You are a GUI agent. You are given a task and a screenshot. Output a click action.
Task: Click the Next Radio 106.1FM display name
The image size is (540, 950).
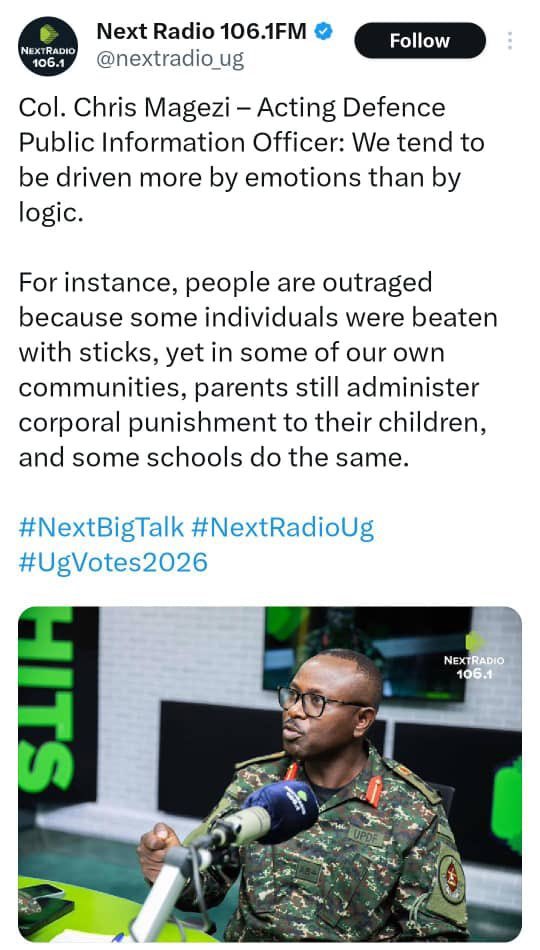pos(202,31)
